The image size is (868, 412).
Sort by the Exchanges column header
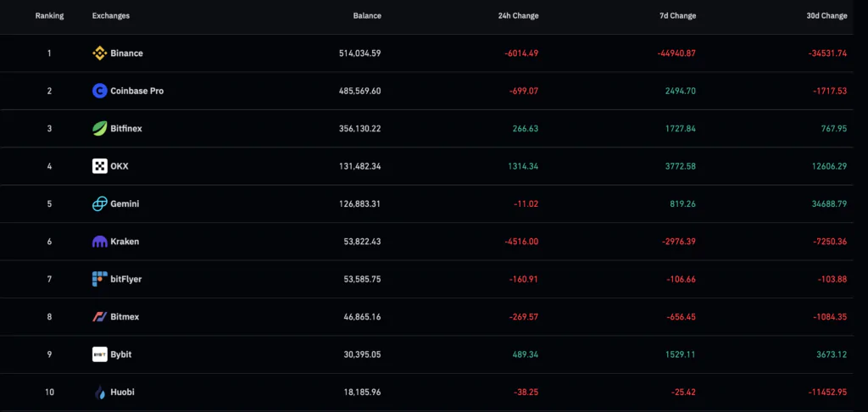111,16
